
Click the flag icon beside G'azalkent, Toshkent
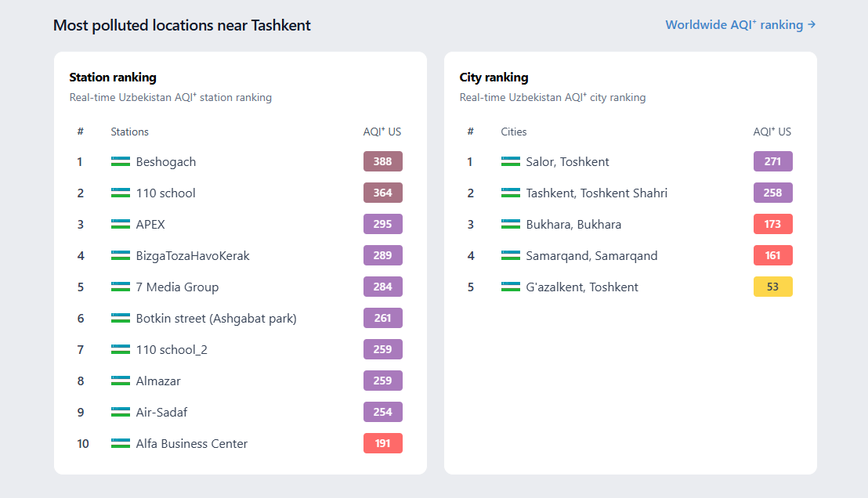(x=510, y=287)
